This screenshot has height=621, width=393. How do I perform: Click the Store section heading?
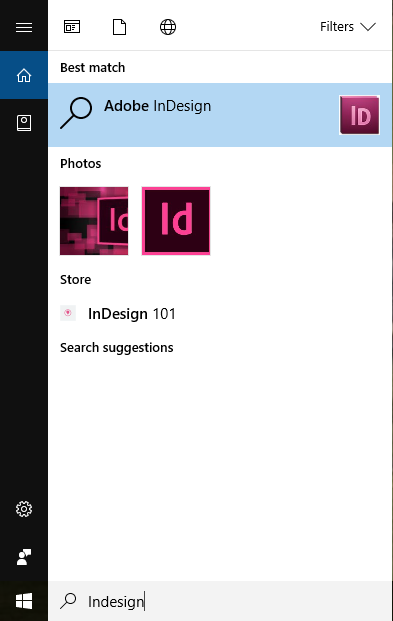75,280
